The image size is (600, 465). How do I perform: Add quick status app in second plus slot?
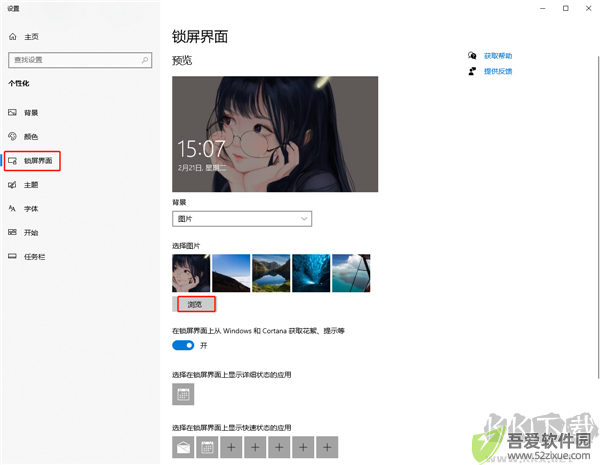[x=255, y=447]
